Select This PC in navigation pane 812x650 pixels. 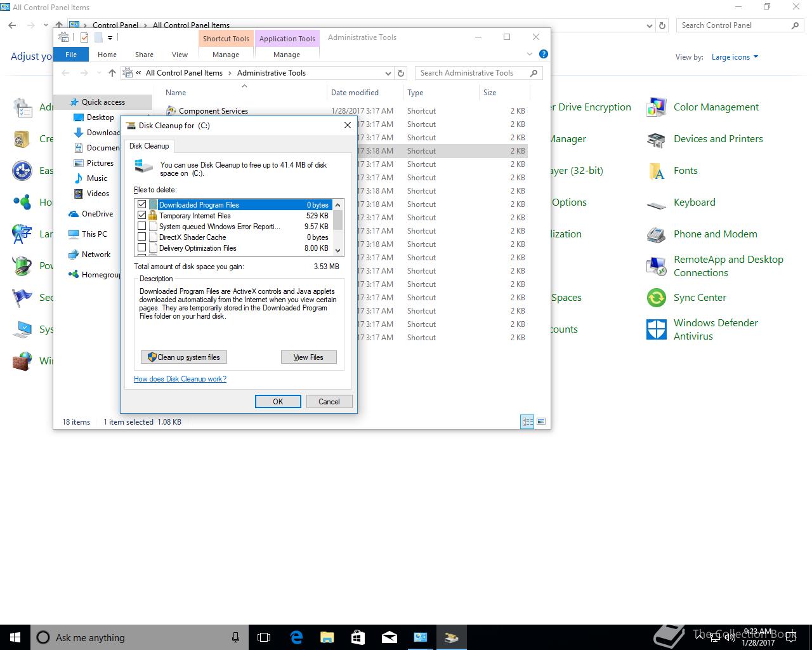(94, 234)
